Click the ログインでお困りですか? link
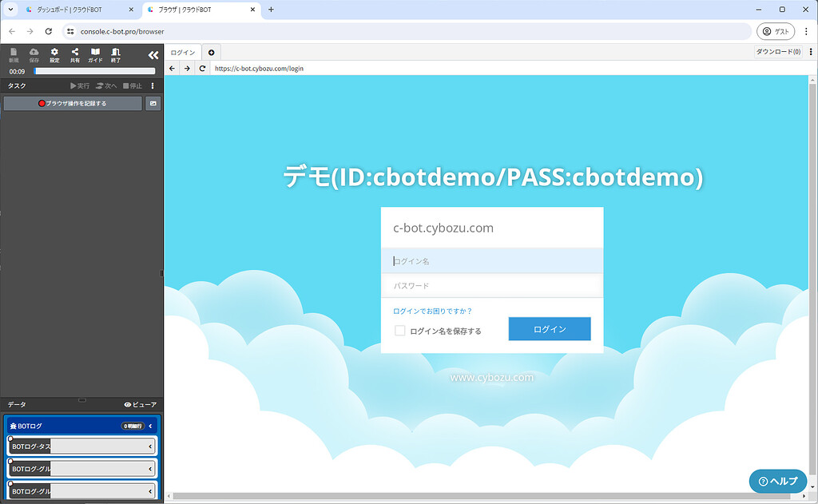The image size is (818, 504). (432, 311)
